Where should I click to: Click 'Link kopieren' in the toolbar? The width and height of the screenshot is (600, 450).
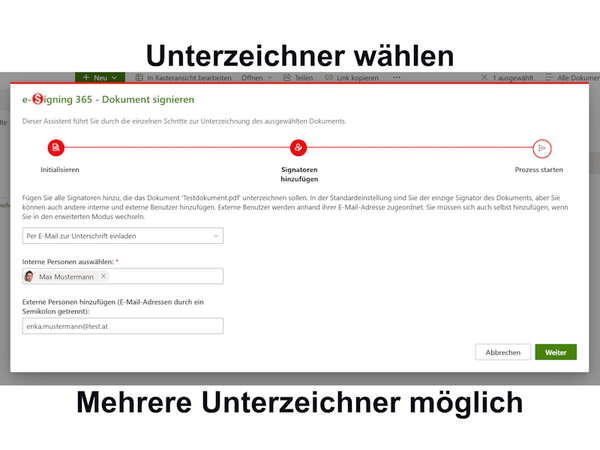[352, 78]
